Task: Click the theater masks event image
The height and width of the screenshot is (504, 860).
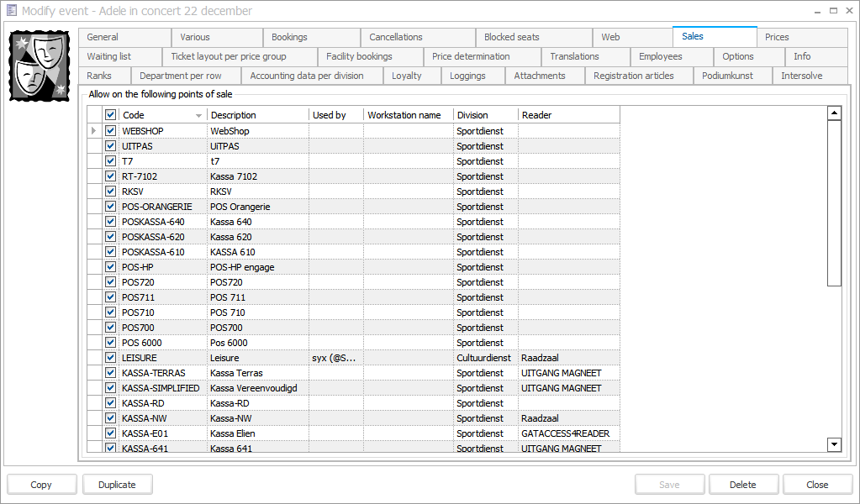Action: coord(40,65)
